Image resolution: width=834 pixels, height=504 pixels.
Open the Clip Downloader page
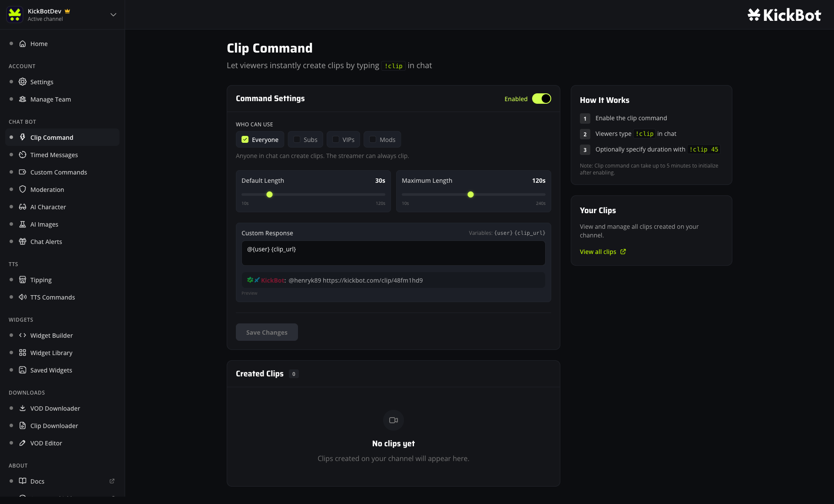point(62,426)
